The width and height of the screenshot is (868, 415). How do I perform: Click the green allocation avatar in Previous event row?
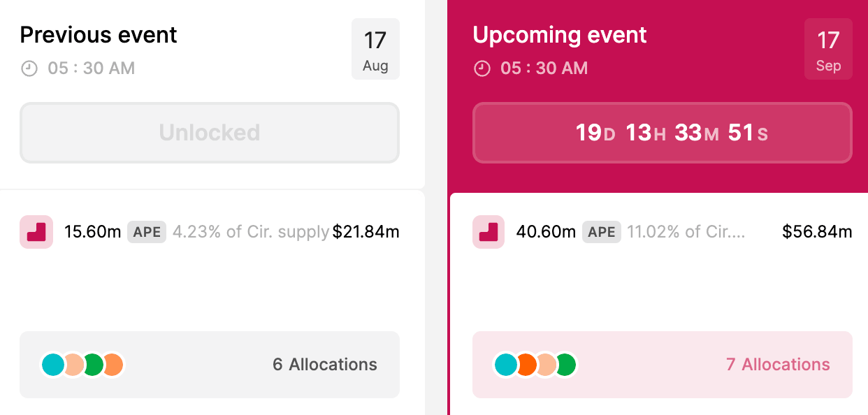[x=94, y=364]
